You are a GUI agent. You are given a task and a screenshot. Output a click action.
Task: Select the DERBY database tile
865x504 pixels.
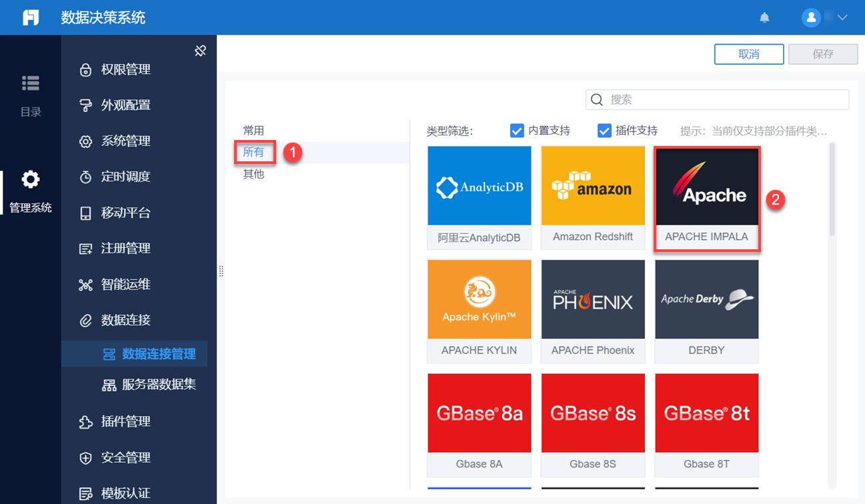tap(707, 311)
